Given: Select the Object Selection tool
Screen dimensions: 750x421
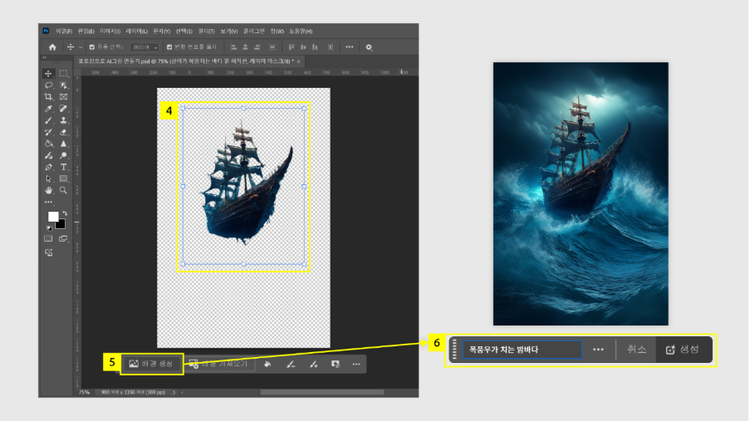Looking at the screenshot, I should click(x=63, y=85).
